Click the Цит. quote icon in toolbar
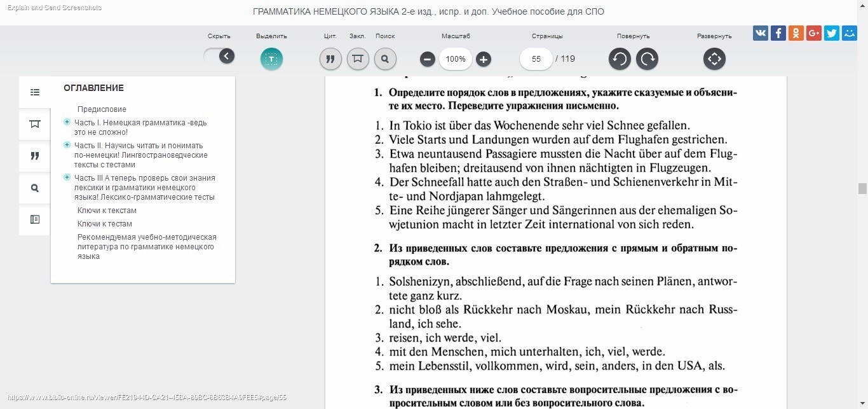The width and height of the screenshot is (868, 409). point(330,59)
